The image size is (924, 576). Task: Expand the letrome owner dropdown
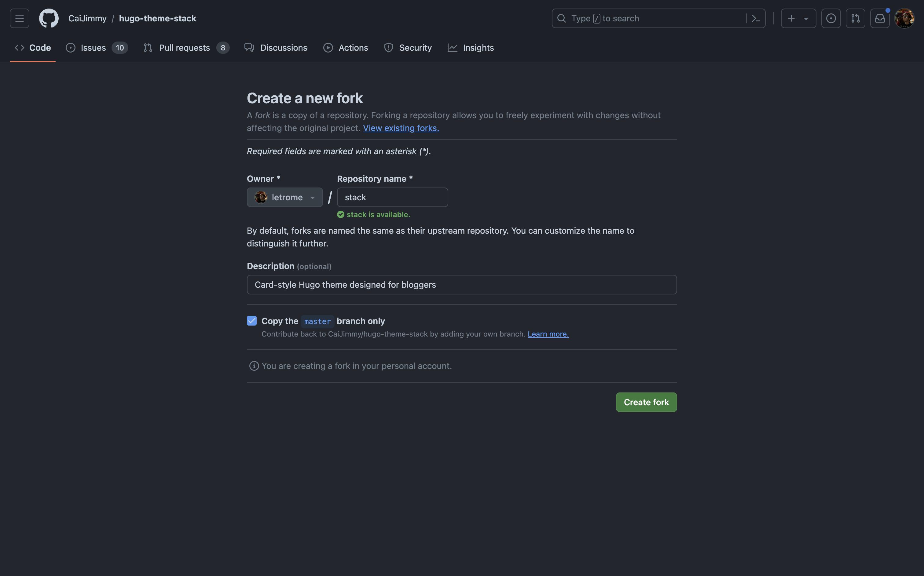tap(285, 197)
